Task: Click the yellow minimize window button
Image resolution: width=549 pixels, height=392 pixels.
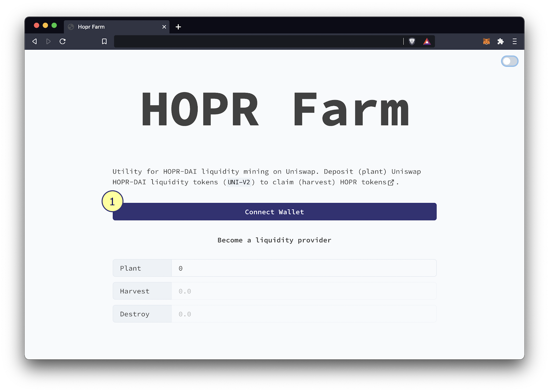Action: 45,25
